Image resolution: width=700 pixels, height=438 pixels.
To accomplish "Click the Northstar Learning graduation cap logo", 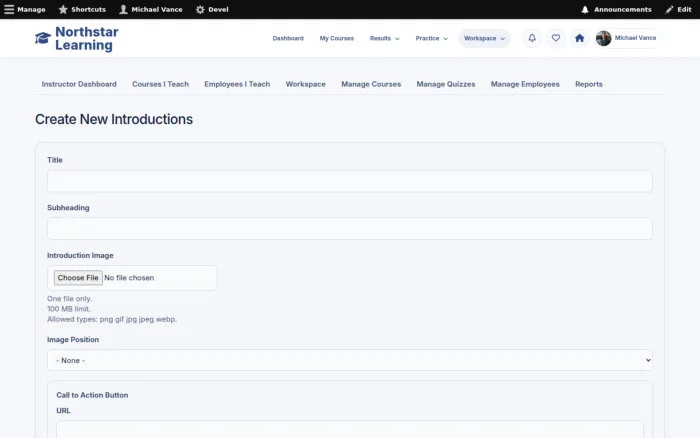I will tap(43, 38).
